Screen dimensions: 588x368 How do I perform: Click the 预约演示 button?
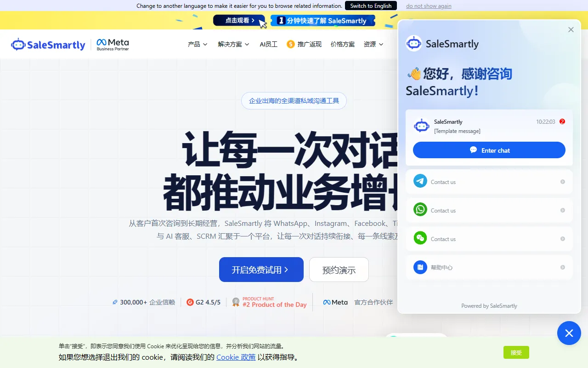tap(339, 270)
